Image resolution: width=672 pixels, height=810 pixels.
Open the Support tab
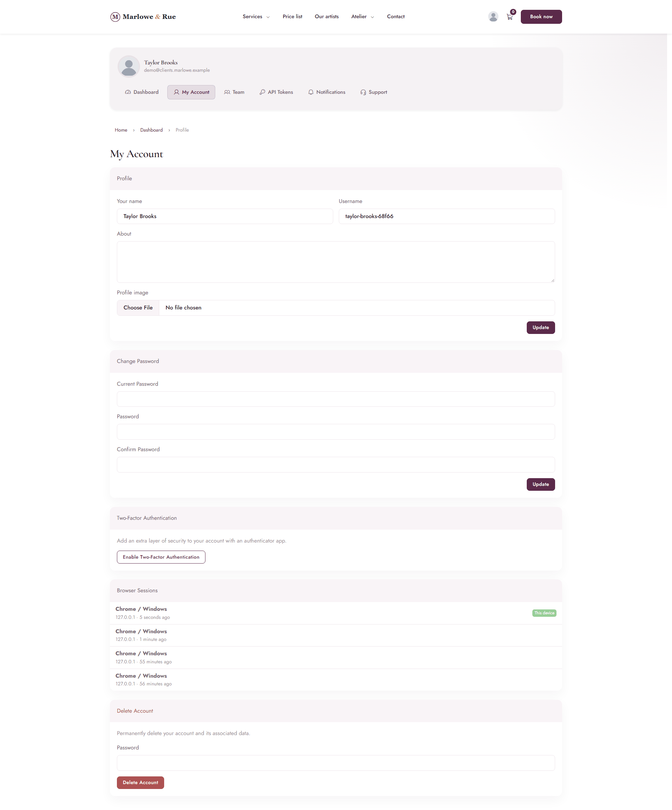click(373, 92)
